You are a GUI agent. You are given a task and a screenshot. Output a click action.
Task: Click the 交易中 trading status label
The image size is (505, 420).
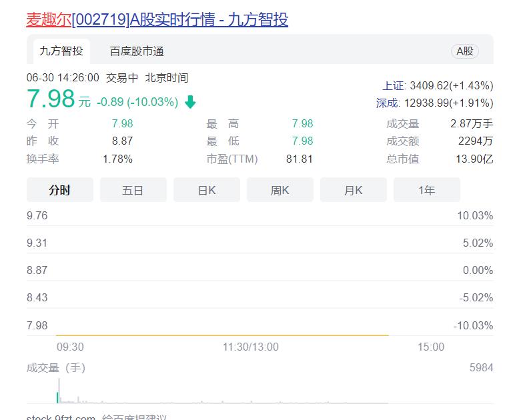point(122,77)
